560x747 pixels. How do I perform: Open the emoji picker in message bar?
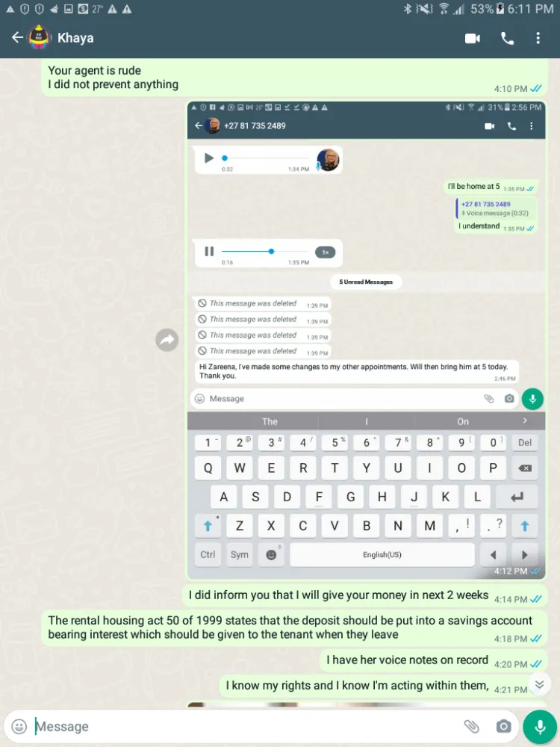(x=19, y=726)
